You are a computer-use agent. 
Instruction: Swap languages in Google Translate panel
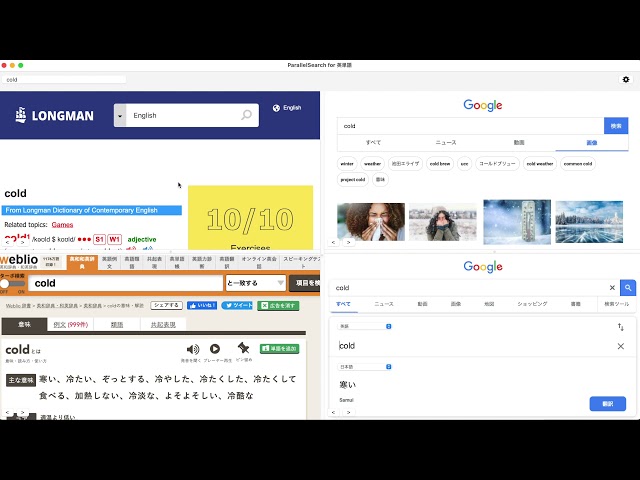(x=620, y=327)
